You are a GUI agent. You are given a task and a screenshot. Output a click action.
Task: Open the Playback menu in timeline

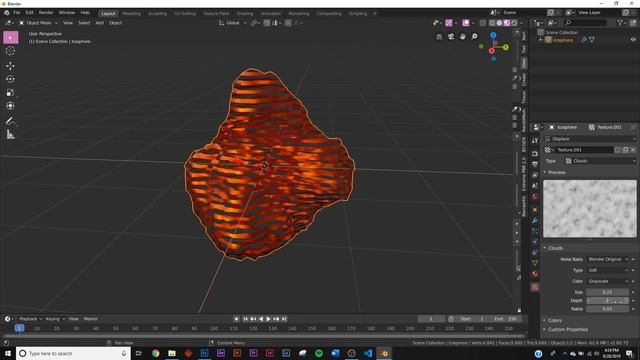click(30, 319)
